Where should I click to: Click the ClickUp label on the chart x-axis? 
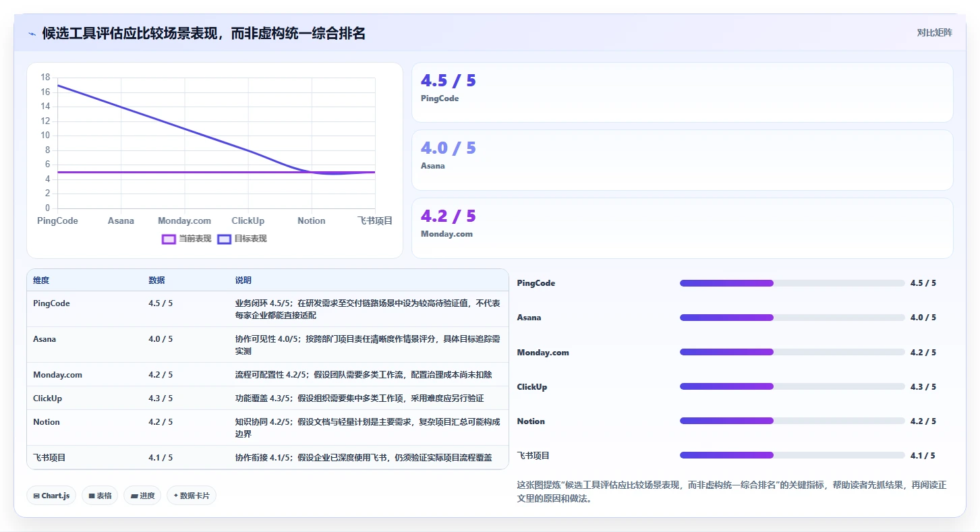coord(248,221)
